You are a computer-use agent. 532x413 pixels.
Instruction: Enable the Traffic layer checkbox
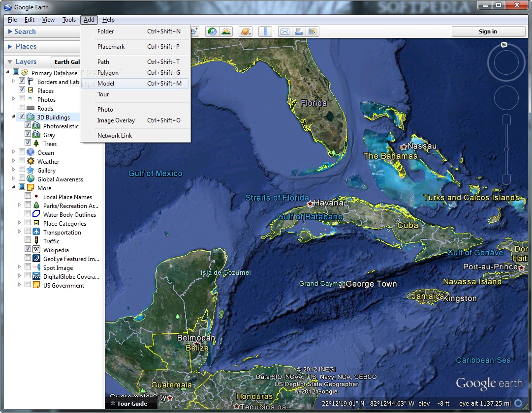point(28,240)
